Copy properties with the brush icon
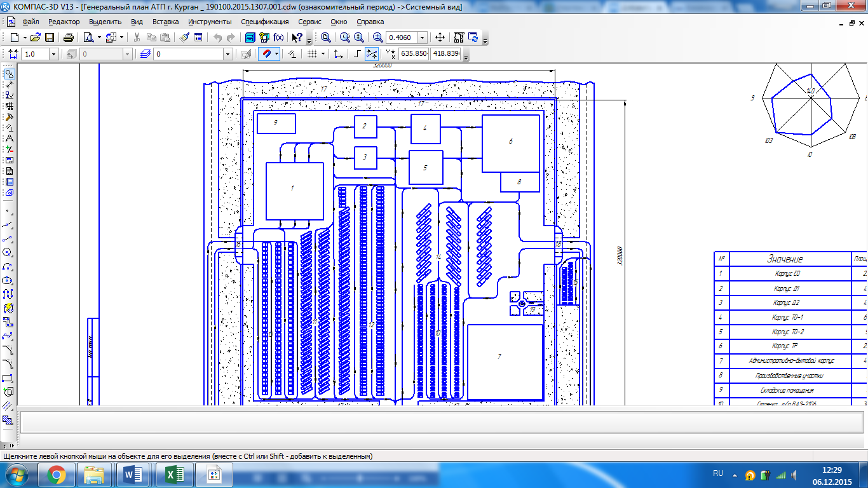Image resolution: width=868 pixels, height=488 pixels. [x=184, y=37]
